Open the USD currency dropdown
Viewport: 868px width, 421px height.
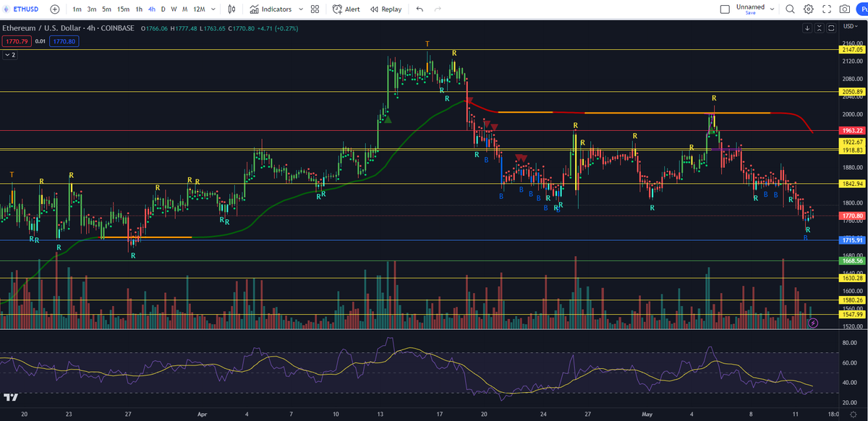(849, 25)
